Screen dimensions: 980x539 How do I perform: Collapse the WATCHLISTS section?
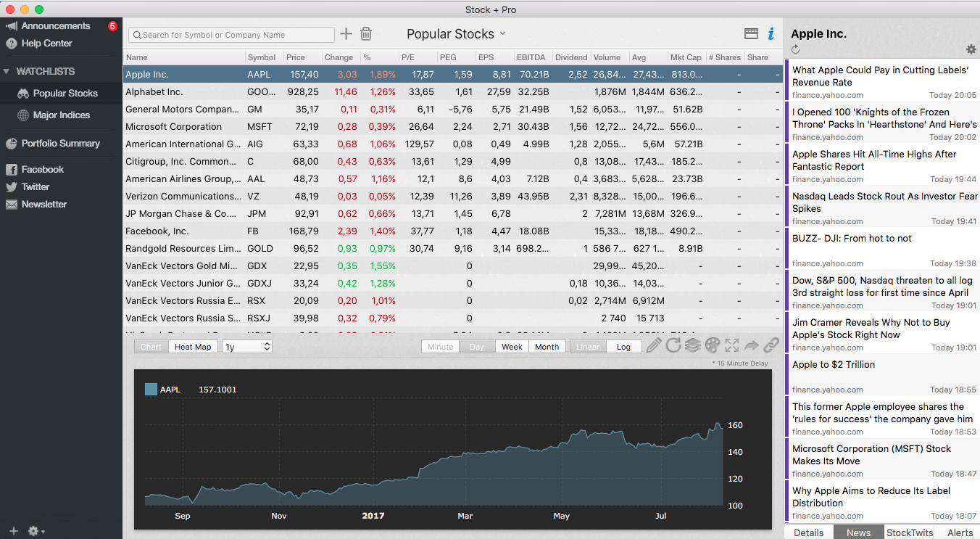click(7, 72)
